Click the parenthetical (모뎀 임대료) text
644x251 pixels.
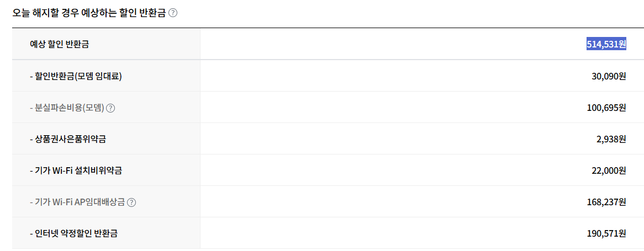[98, 76]
